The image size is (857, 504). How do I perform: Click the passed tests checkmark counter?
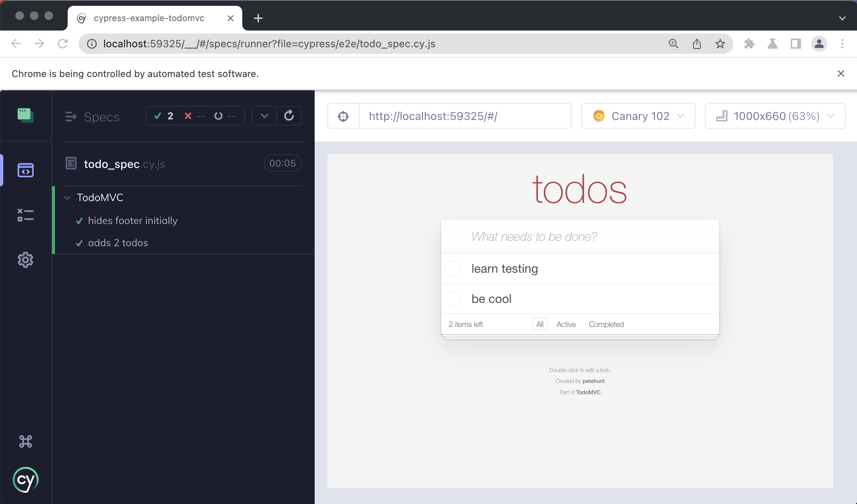(163, 116)
